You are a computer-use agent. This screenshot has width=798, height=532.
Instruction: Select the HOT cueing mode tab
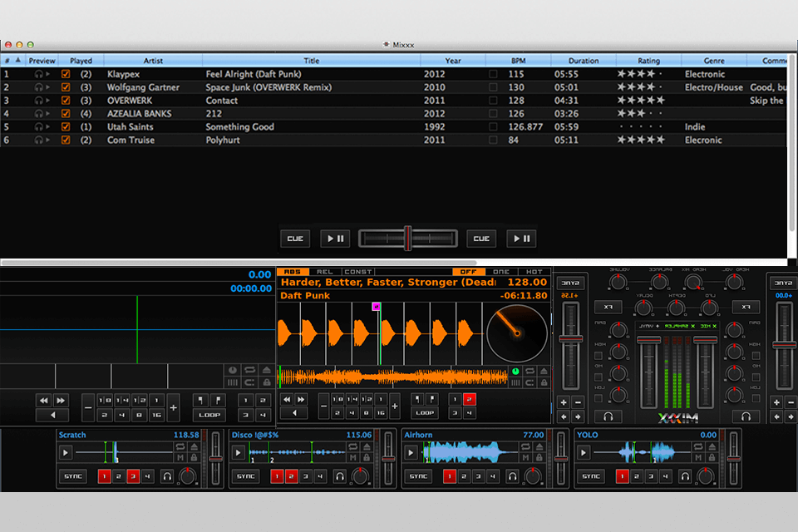(534, 272)
